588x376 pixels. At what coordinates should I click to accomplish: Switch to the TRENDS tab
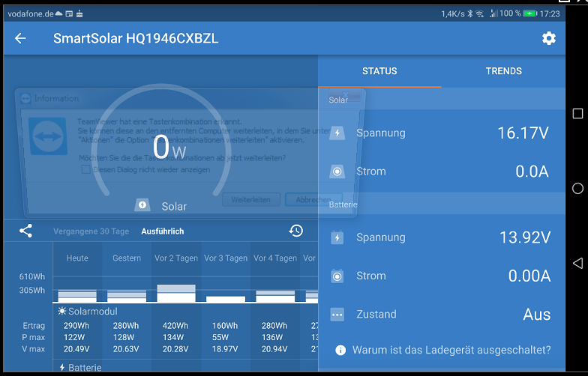504,71
